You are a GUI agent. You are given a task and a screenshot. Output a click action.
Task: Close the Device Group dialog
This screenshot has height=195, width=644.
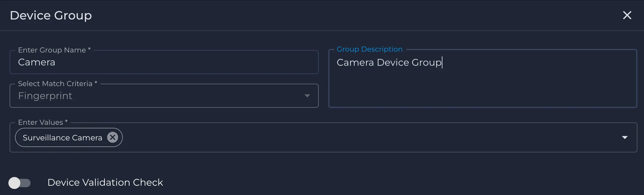pyautogui.click(x=627, y=15)
